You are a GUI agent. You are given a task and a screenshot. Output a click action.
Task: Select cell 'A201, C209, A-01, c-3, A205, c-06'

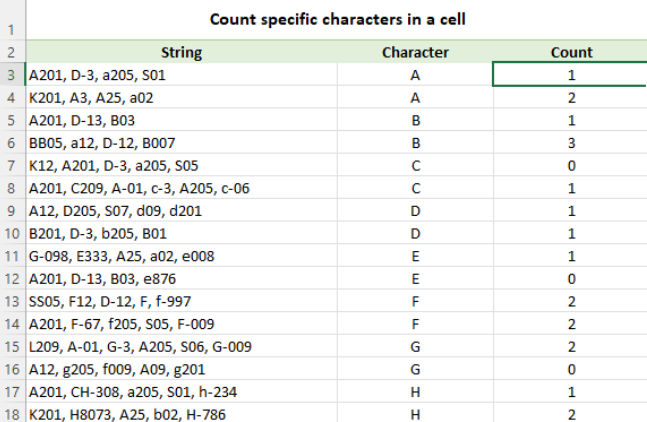tap(182, 188)
